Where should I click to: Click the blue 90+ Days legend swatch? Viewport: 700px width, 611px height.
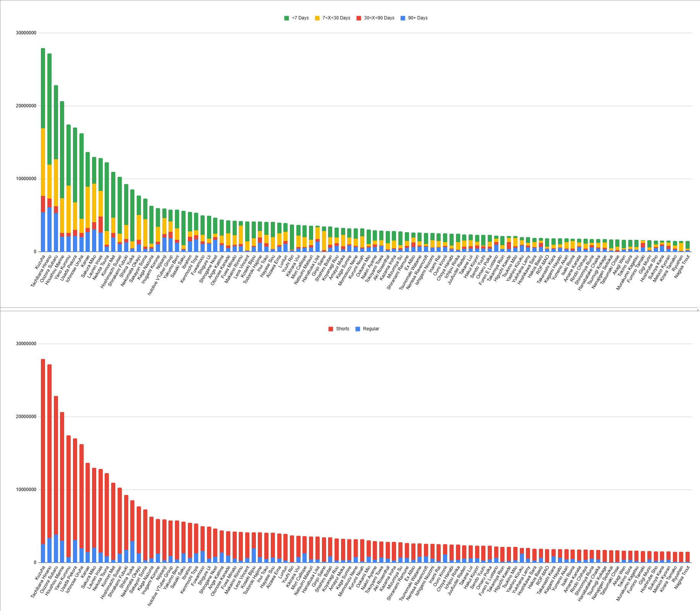403,18
